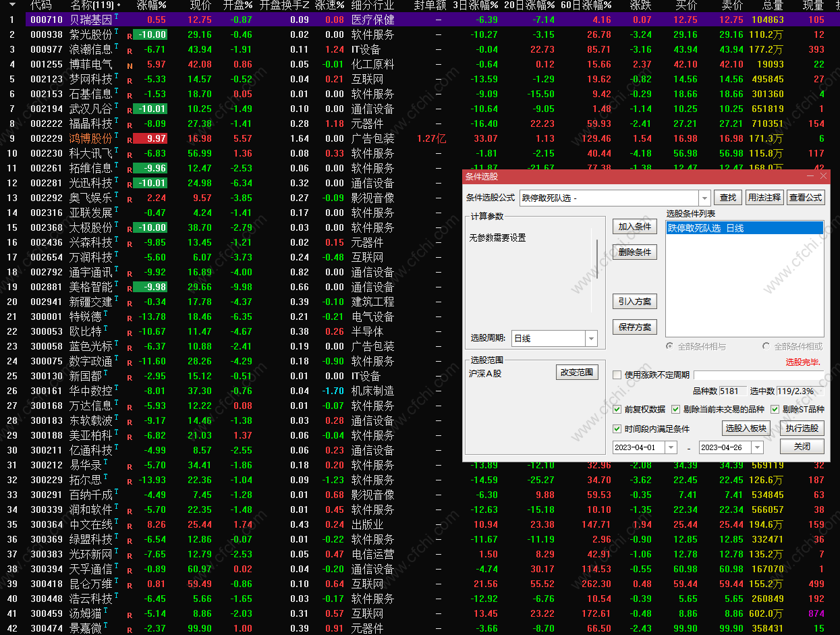This screenshot has width=840, height=635.
Task: Click the R margin marker on 鸿博股份 row
Action: pyautogui.click(x=130, y=139)
